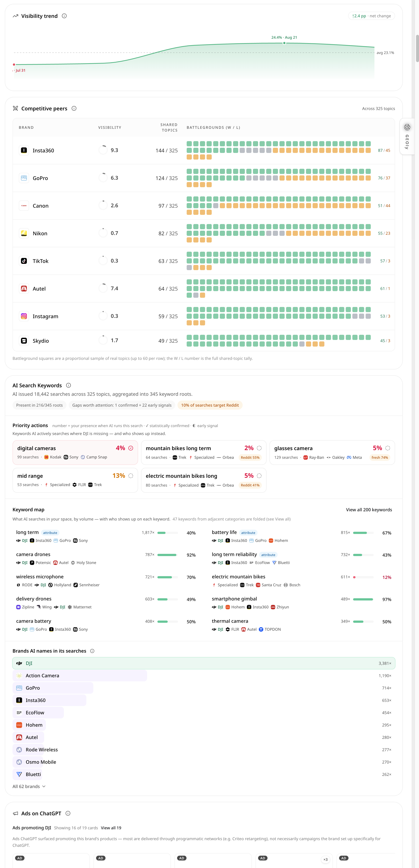Open View all 200 keywords link
The width and height of the screenshot is (419, 868).
(x=369, y=509)
